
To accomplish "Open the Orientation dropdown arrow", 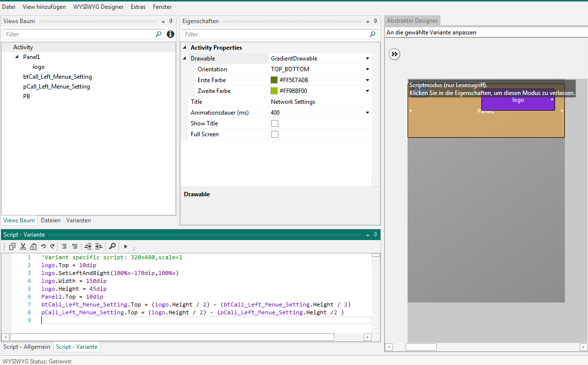I will point(367,69).
